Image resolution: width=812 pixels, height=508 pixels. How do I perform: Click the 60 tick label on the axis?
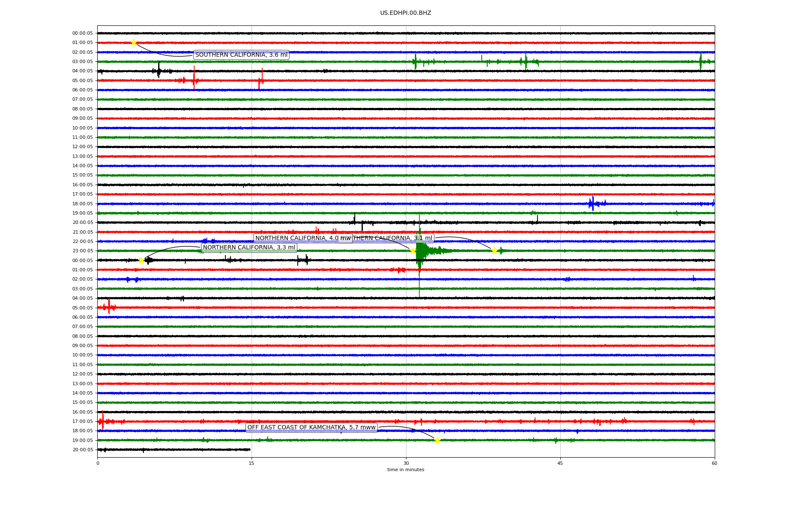(714, 463)
